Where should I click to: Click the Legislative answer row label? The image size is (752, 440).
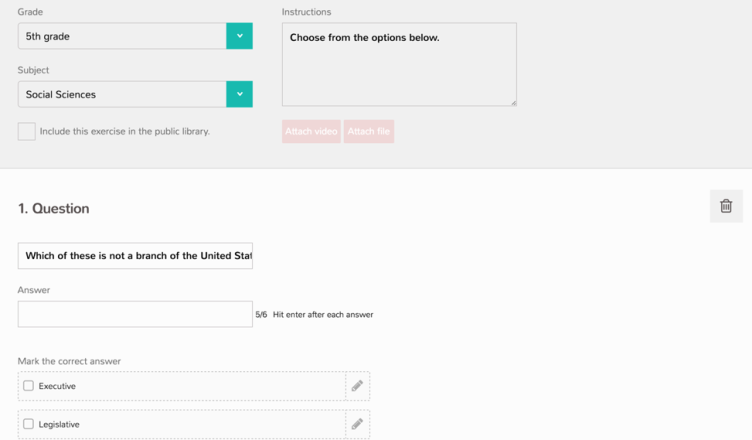[x=59, y=425]
